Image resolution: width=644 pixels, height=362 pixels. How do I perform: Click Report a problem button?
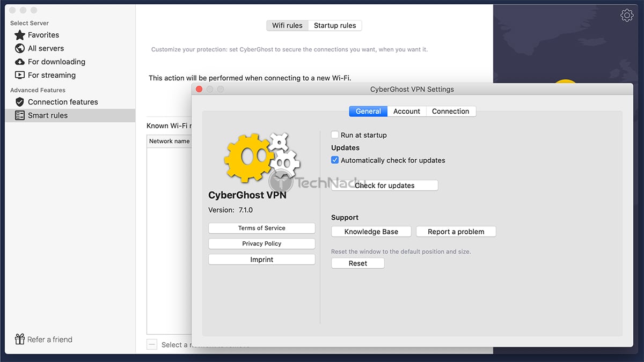click(456, 232)
